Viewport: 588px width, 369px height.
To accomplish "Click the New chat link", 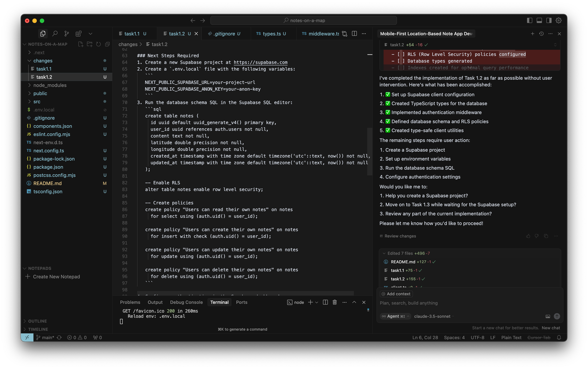I will pyautogui.click(x=551, y=328).
